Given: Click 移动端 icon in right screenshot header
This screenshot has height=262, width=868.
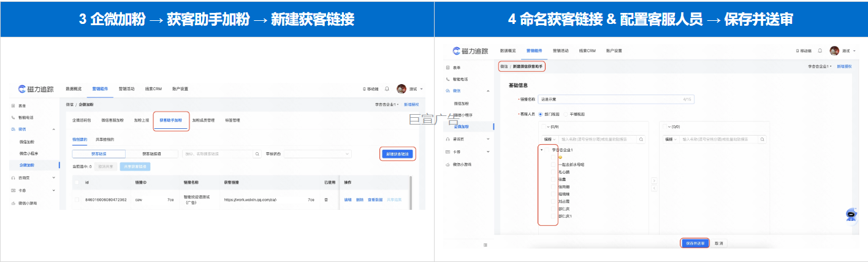Looking at the screenshot, I should pos(797,51).
